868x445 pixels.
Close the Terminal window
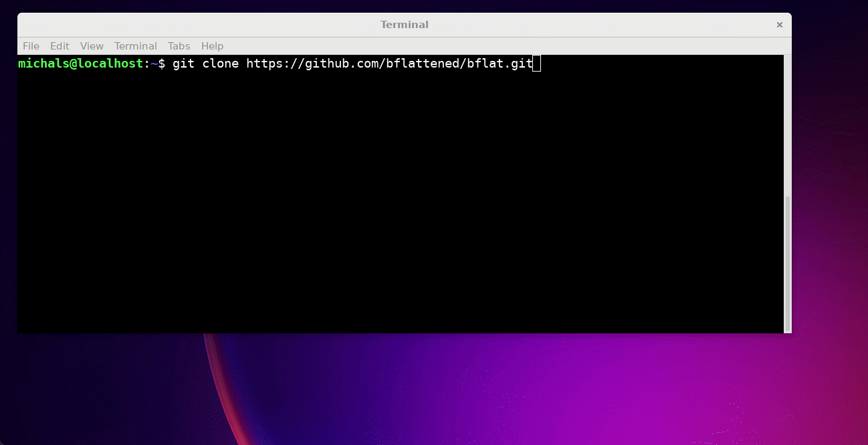779,25
